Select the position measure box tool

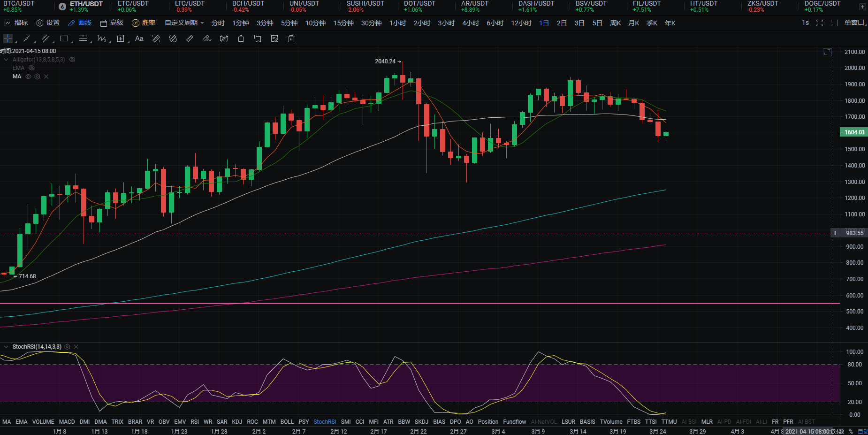point(121,38)
